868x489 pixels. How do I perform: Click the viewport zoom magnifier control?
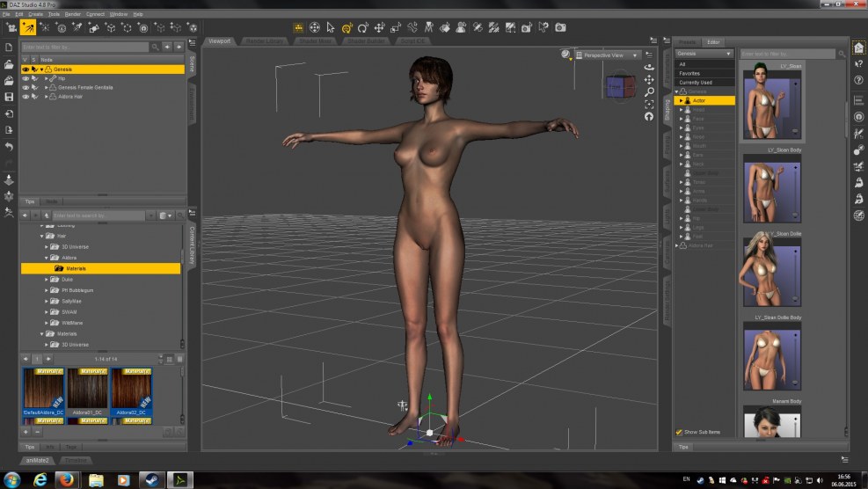click(649, 91)
